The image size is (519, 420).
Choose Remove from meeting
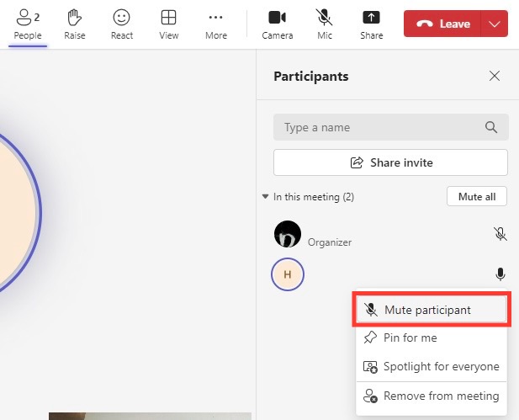432,396
